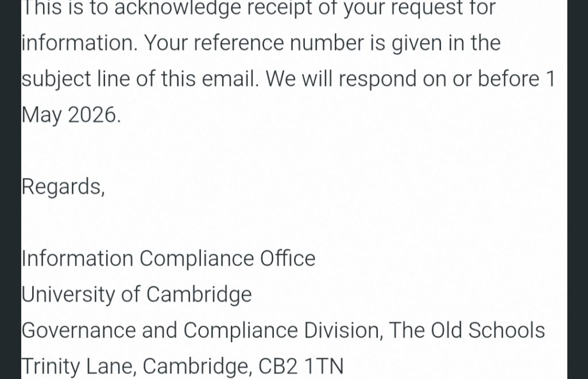Click the date text "May 2026"
Viewport: 588px width, 379px height.
[71, 115]
